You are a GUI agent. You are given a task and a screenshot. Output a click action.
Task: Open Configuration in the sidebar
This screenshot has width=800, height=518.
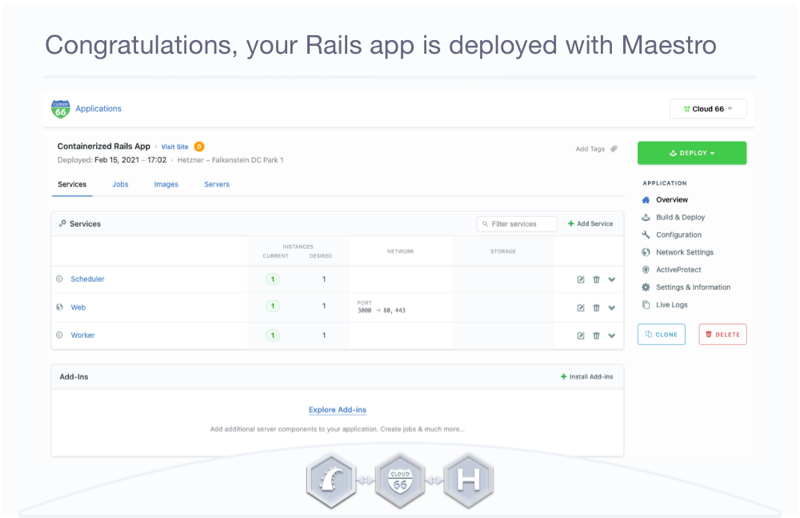tap(679, 235)
